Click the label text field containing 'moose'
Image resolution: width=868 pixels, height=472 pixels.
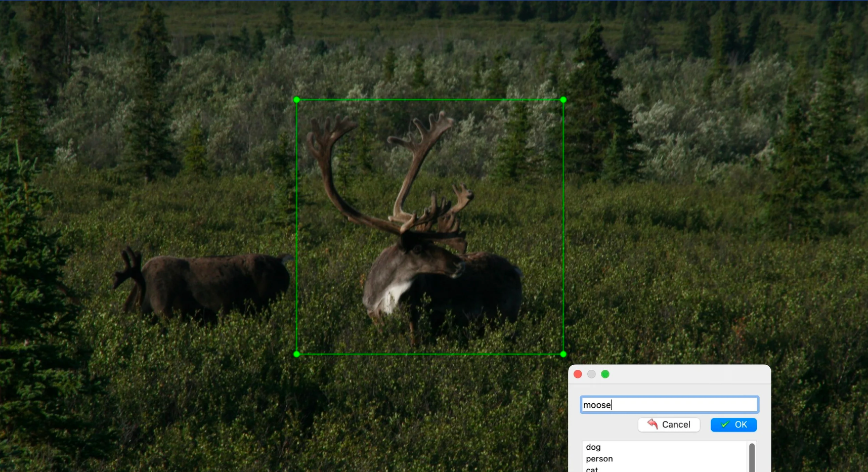tap(669, 405)
